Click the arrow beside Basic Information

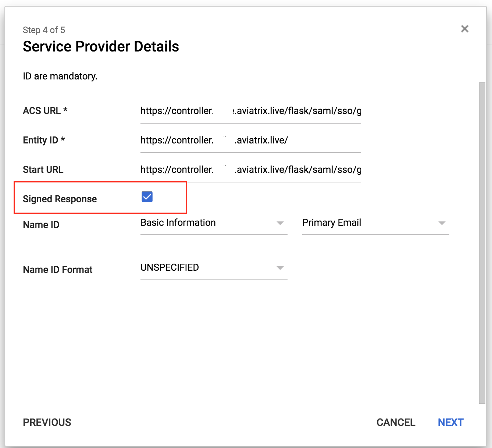(x=280, y=223)
